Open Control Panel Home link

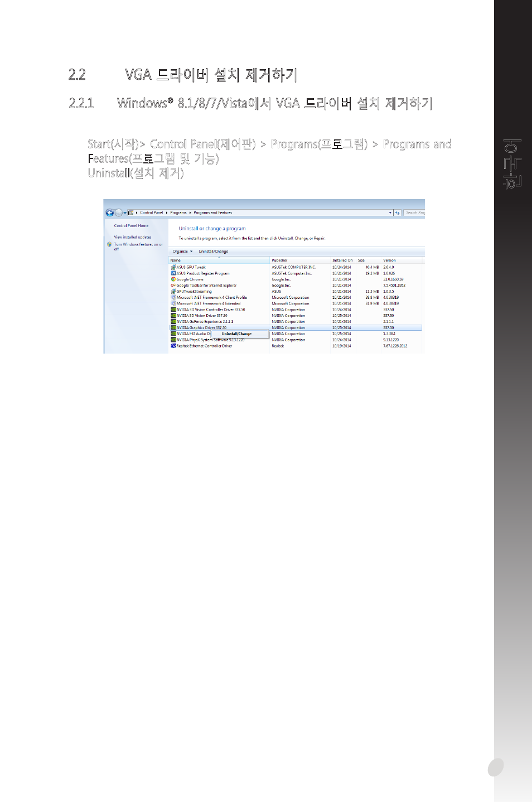[131, 226]
